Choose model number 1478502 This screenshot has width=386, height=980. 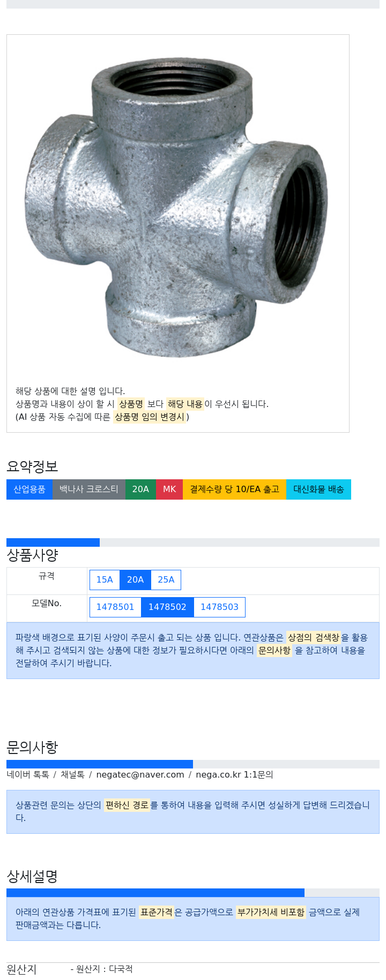[167, 607]
